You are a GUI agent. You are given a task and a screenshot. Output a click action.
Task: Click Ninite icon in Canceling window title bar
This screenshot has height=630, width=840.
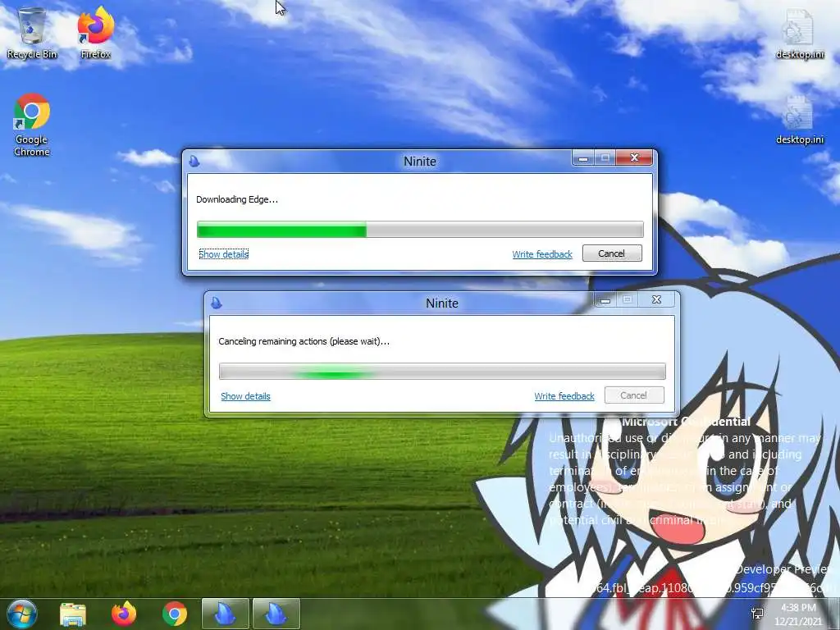(217, 303)
